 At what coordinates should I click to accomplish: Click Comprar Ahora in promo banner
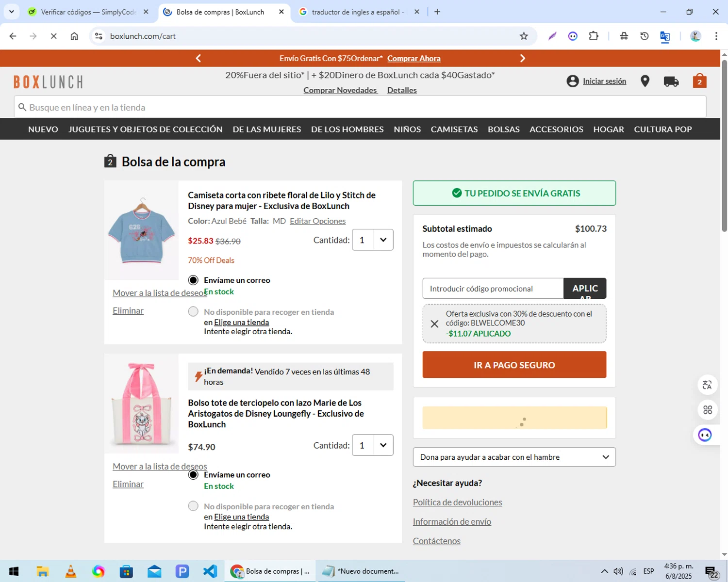(x=414, y=58)
